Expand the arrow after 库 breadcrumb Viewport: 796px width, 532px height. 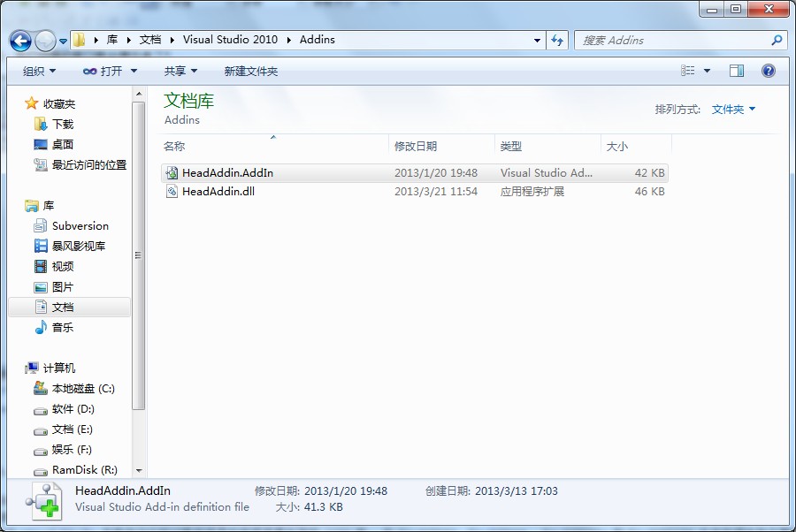129,40
